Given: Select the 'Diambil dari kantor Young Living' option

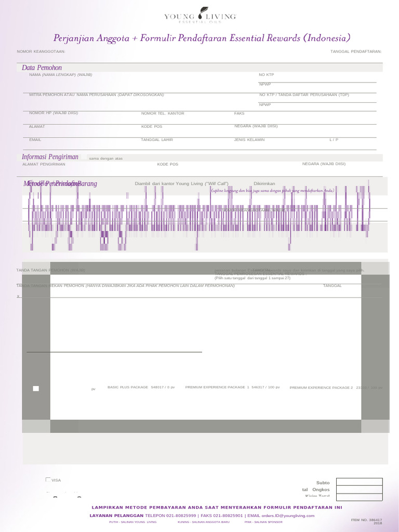Looking at the screenshot, I should point(181,183).
